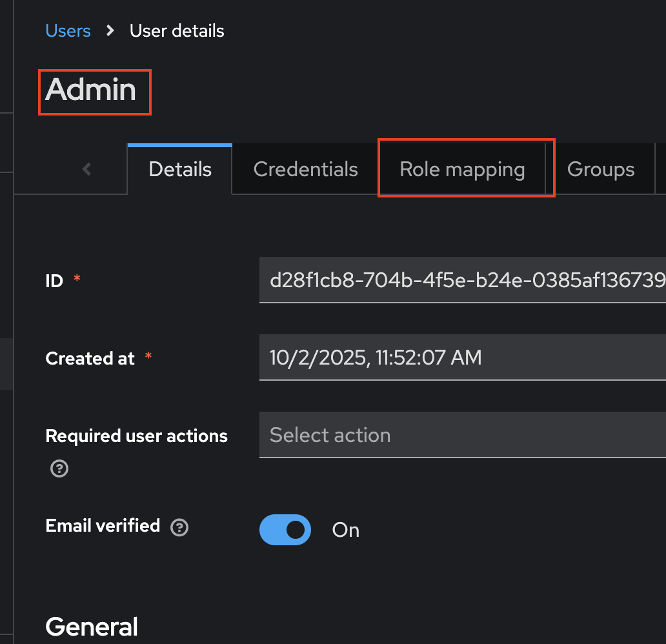Click the On label beside the toggle
This screenshot has height=644, width=666.
345,530
